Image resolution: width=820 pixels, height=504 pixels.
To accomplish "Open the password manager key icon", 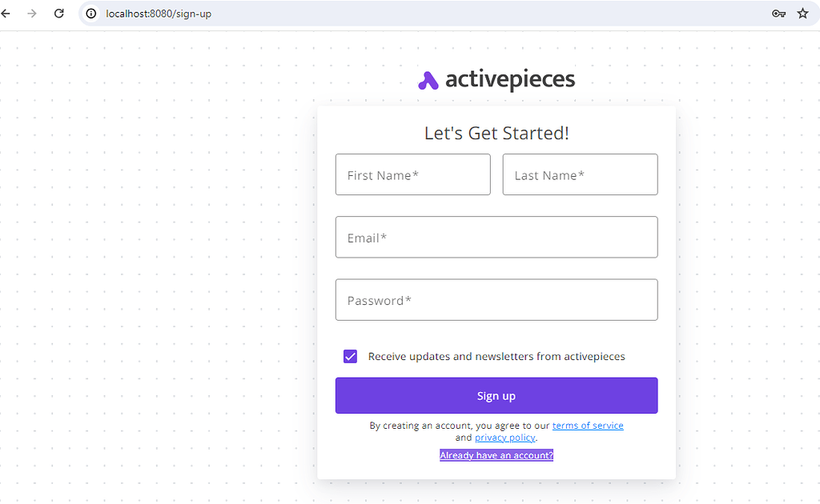I will pos(778,13).
